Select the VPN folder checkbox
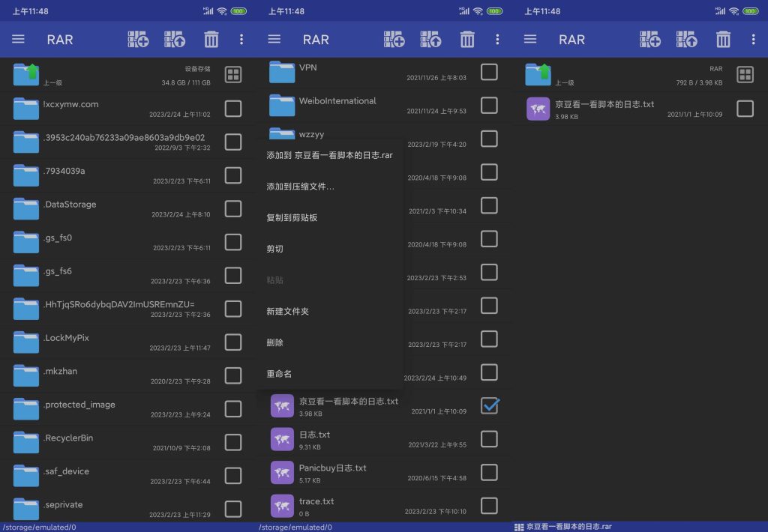The image size is (768, 532). [x=491, y=71]
